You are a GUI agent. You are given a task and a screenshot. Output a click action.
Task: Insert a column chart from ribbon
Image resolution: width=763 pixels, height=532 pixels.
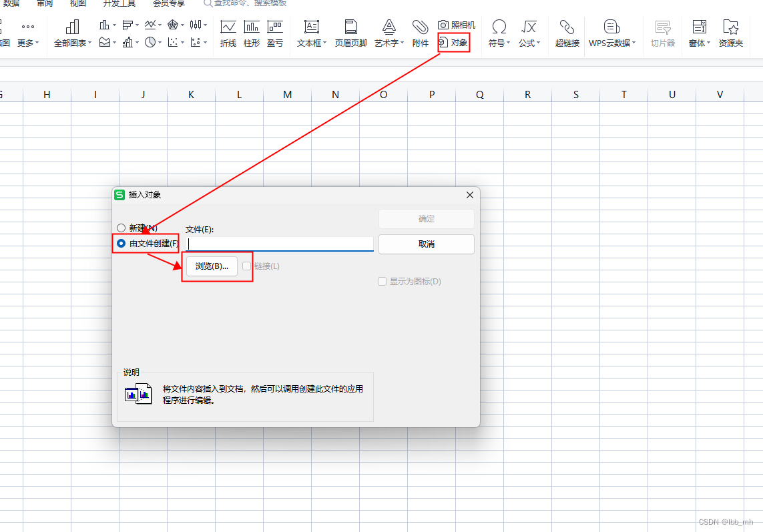point(104,25)
